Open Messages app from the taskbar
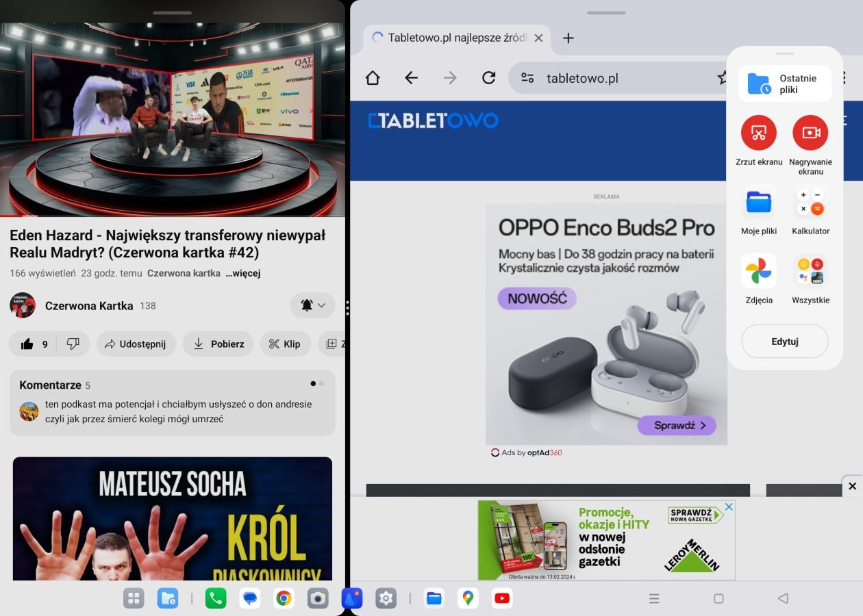The width and height of the screenshot is (863, 616). (250, 599)
